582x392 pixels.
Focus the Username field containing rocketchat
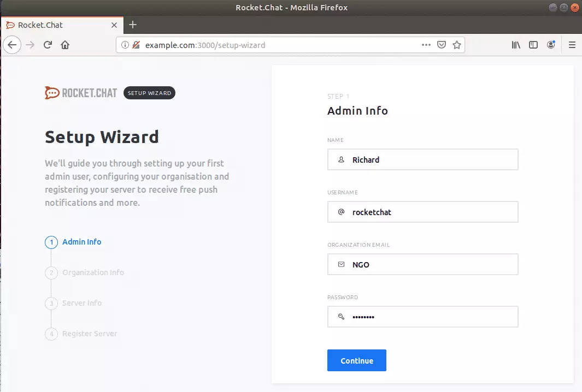(423, 212)
